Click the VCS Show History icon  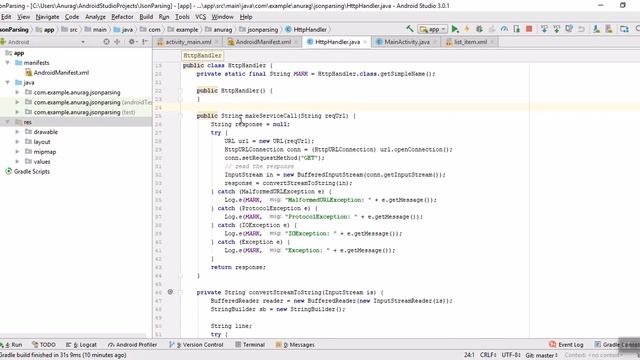pos(569,29)
